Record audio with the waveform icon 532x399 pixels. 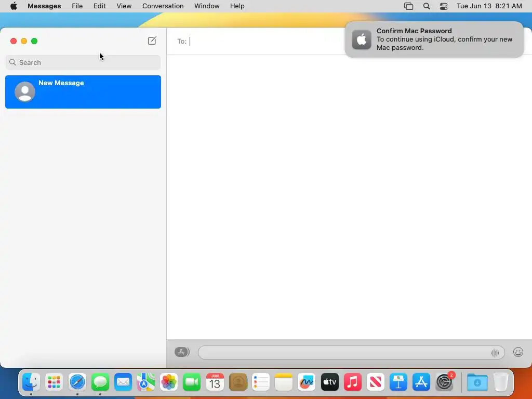[495, 353]
